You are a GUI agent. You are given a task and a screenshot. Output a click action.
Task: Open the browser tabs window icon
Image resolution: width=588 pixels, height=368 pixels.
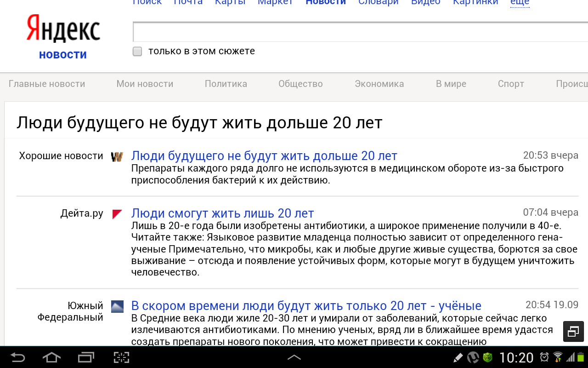573,331
